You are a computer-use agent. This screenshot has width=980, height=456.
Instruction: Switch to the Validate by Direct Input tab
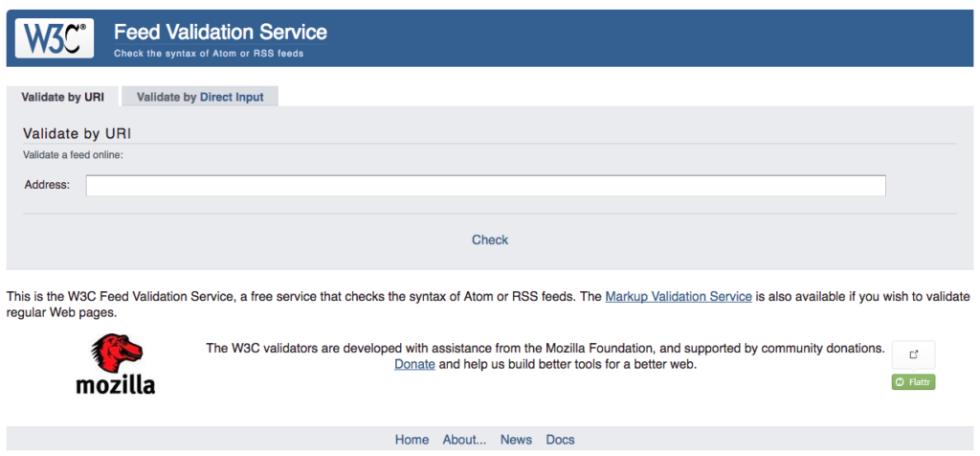(200, 97)
